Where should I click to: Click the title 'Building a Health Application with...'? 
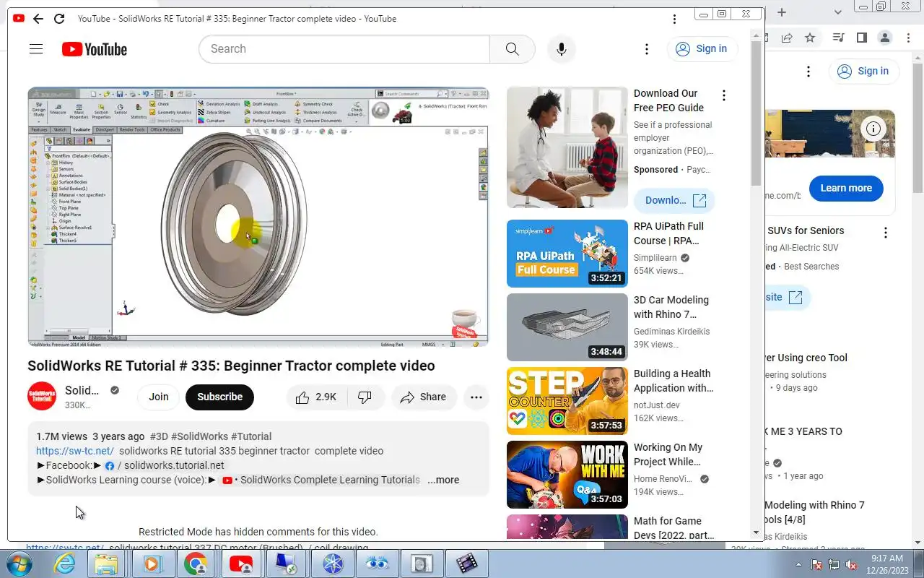point(674,381)
